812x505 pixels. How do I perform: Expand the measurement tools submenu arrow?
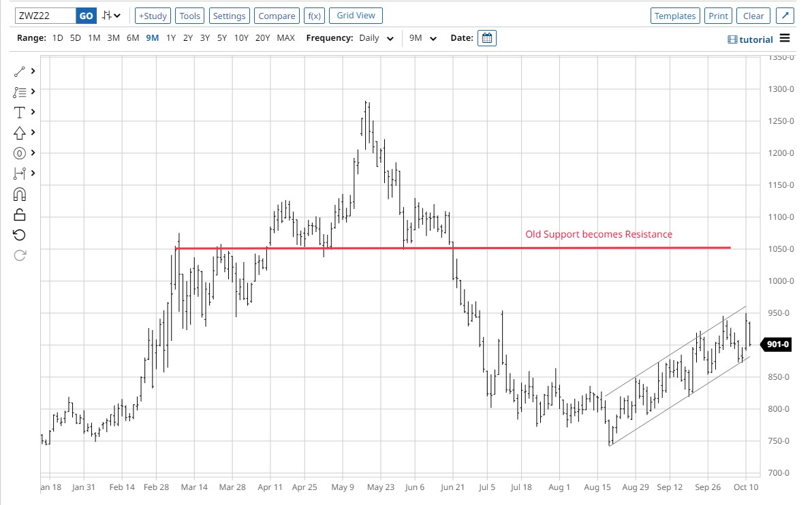coord(33,173)
